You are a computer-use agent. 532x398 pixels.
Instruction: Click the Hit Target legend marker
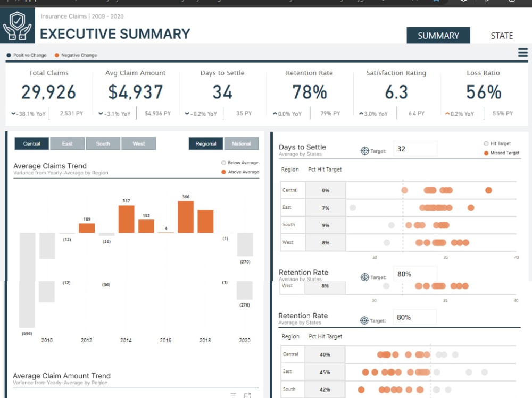(x=486, y=143)
